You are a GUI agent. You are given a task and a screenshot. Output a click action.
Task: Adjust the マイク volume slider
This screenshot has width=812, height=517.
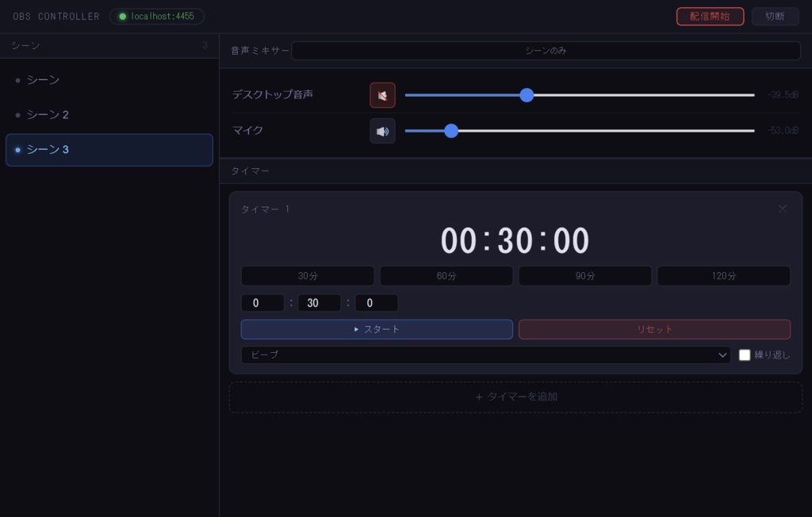tap(580, 131)
